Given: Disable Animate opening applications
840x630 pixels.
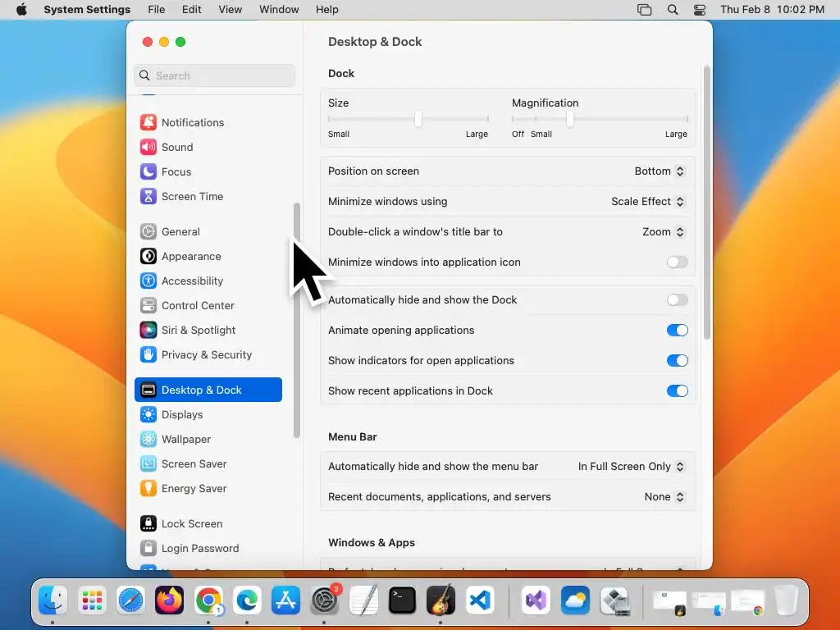Looking at the screenshot, I should click(x=677, y=330).
